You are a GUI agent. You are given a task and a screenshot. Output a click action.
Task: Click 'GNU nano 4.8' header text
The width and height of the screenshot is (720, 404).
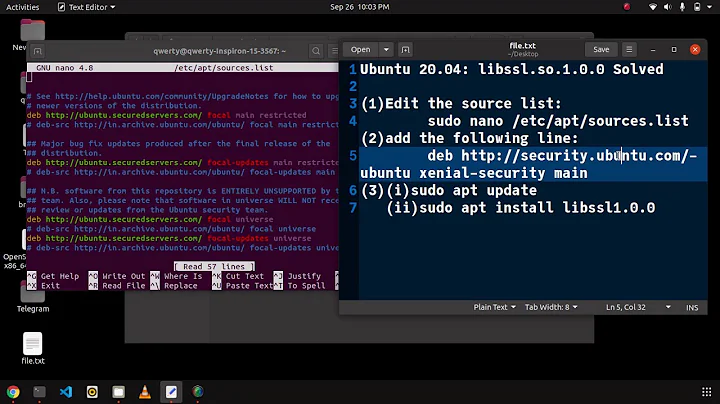(x=64, y=67)
